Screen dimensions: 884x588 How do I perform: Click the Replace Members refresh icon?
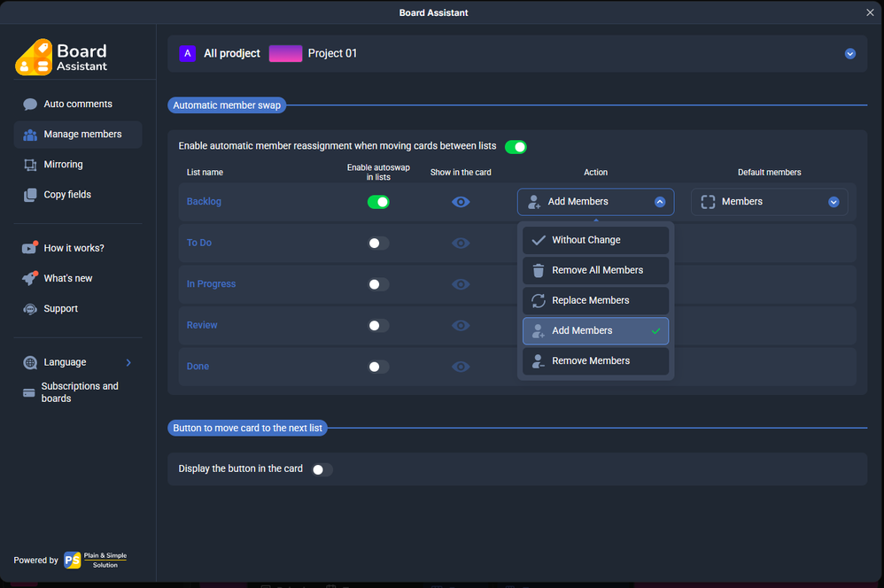[x=539, y=301]
